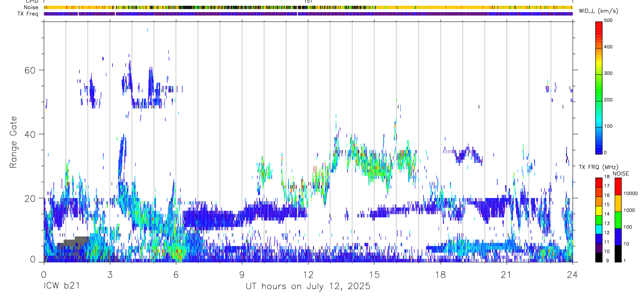Click the 400 tick on the WID scale
Viewport: 644px width, 297px height.
(x=608, y=47)
